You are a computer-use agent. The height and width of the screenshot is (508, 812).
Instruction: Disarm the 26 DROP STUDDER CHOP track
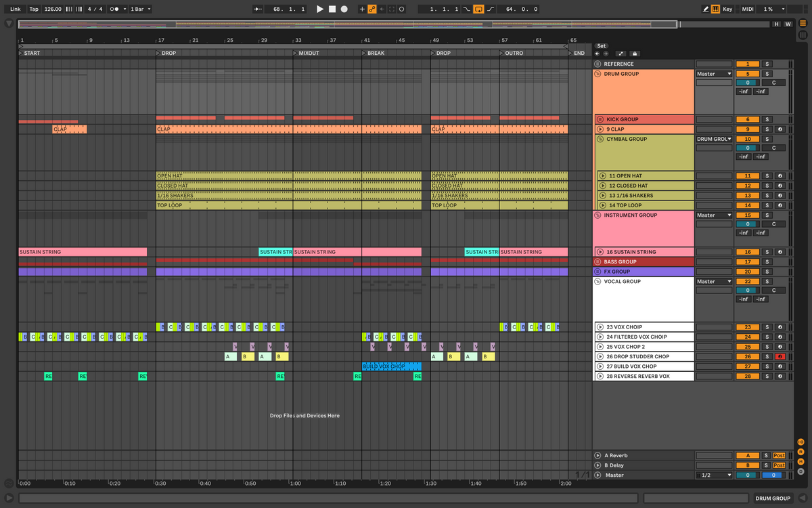point(780,356)
